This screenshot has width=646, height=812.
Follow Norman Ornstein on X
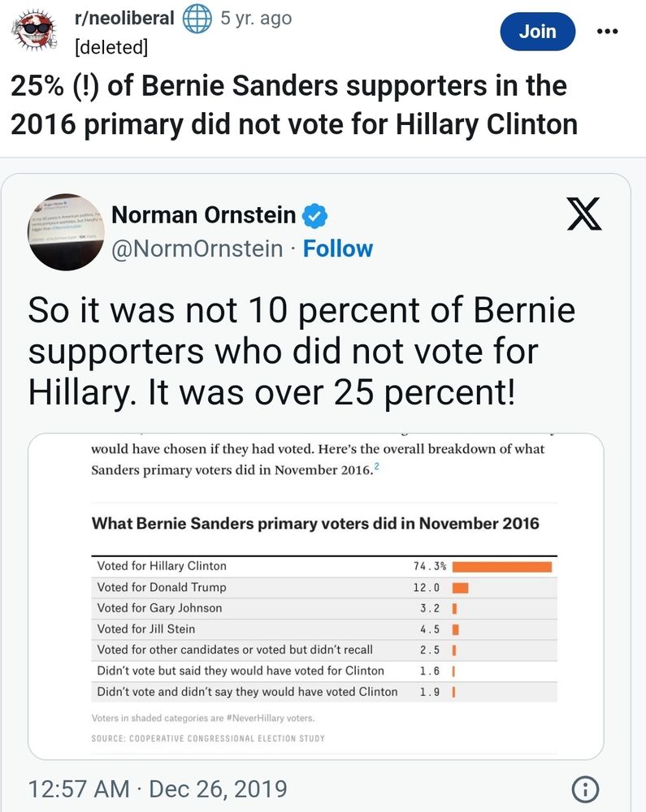pos(338,248)
